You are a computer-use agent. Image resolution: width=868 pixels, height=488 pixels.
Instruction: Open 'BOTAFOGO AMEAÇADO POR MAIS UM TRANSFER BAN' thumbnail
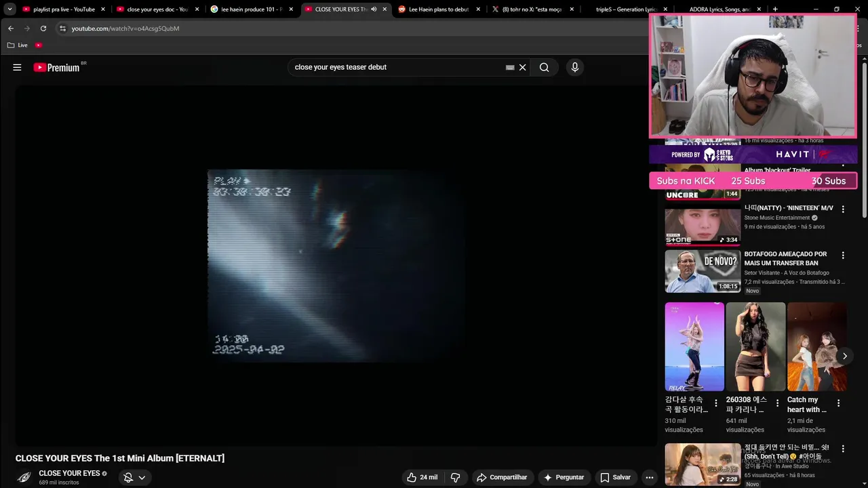click(703, 272)
